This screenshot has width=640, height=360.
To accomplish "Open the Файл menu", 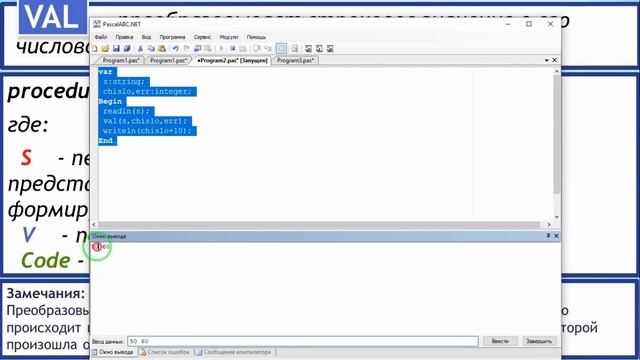I will [101, 37].
